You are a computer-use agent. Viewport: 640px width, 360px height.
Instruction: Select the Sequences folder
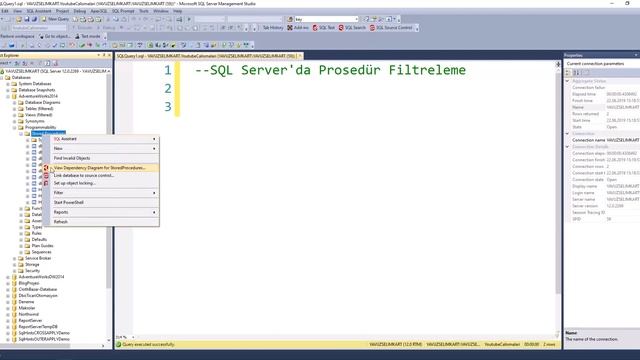[41, 252]
